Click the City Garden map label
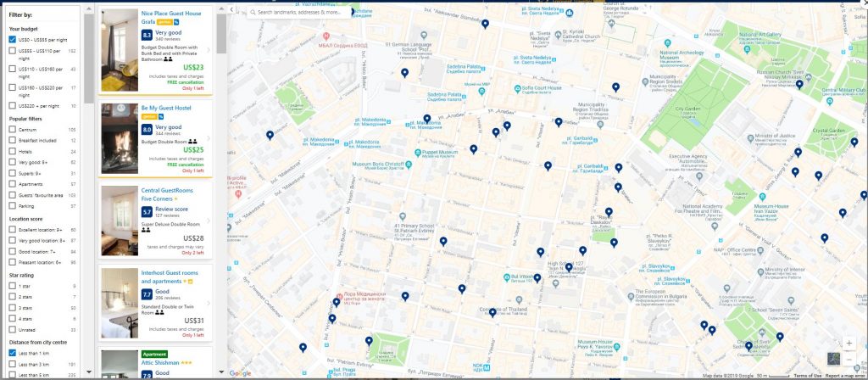 687,109
